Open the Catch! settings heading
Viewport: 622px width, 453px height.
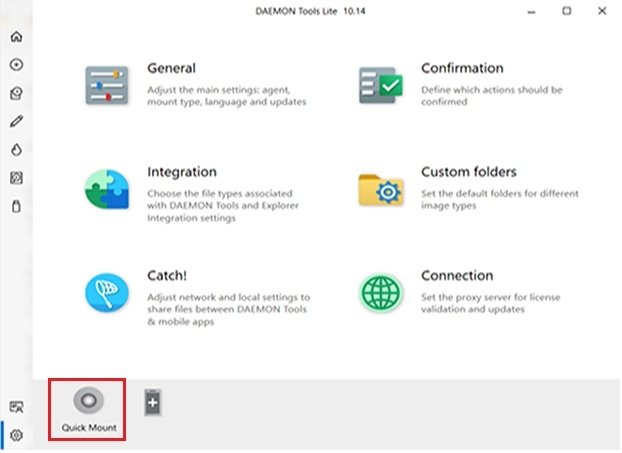(x=167, y=276)
